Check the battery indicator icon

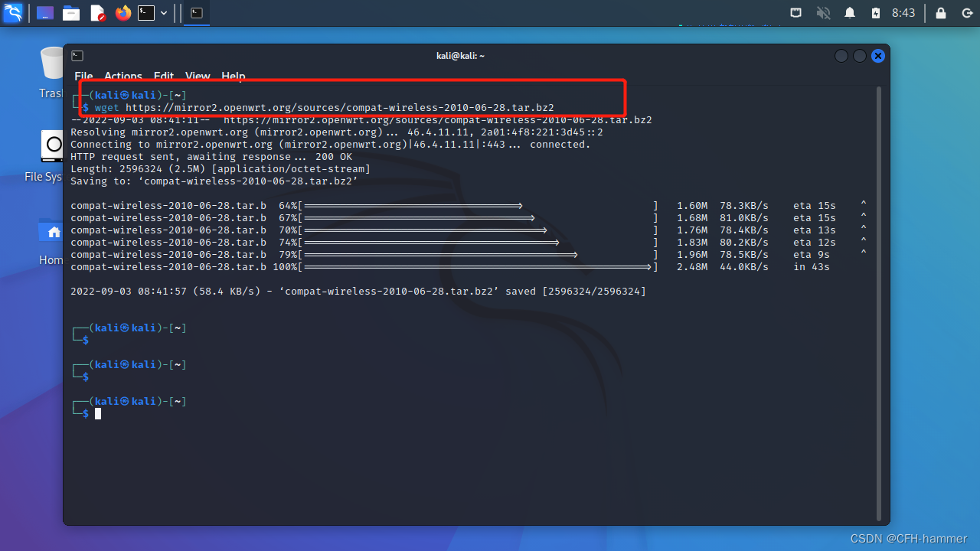pyautogui.click(x=875, y=12)
